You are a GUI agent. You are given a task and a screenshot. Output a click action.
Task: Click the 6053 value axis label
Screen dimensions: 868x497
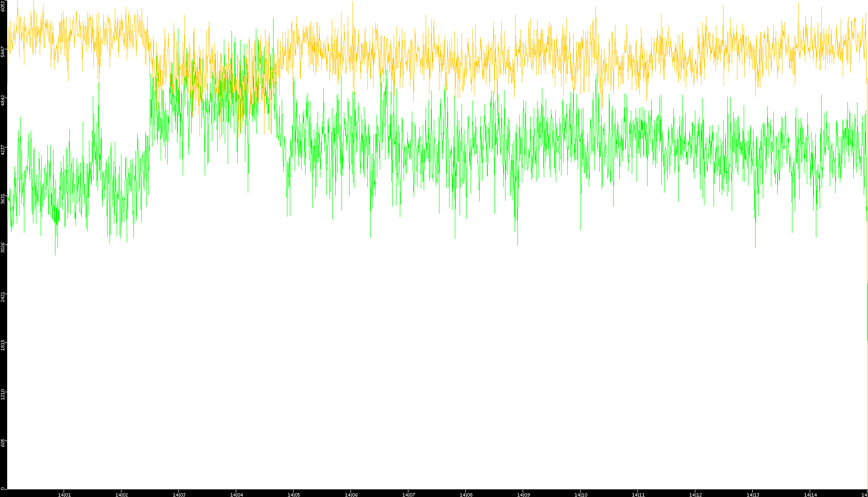coord(3,6)
